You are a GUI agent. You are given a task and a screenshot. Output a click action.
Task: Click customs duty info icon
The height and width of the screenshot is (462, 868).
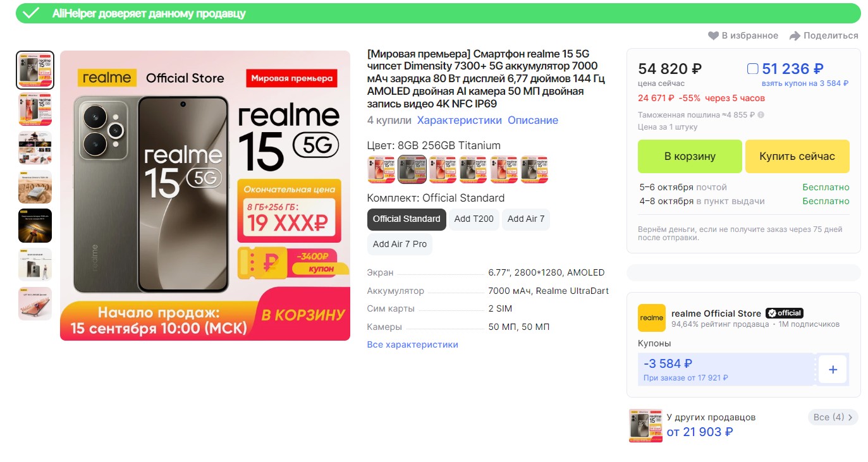[x=761, y=115]
